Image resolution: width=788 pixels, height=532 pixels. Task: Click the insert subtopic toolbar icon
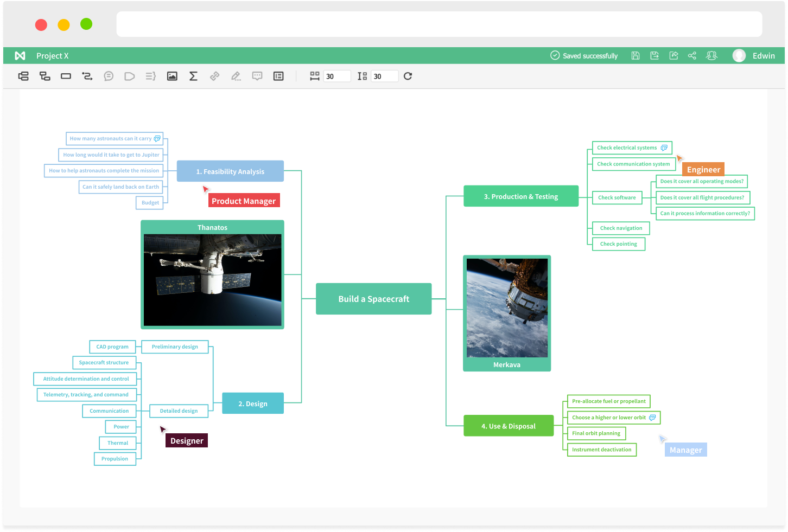(x=45, y=76)
